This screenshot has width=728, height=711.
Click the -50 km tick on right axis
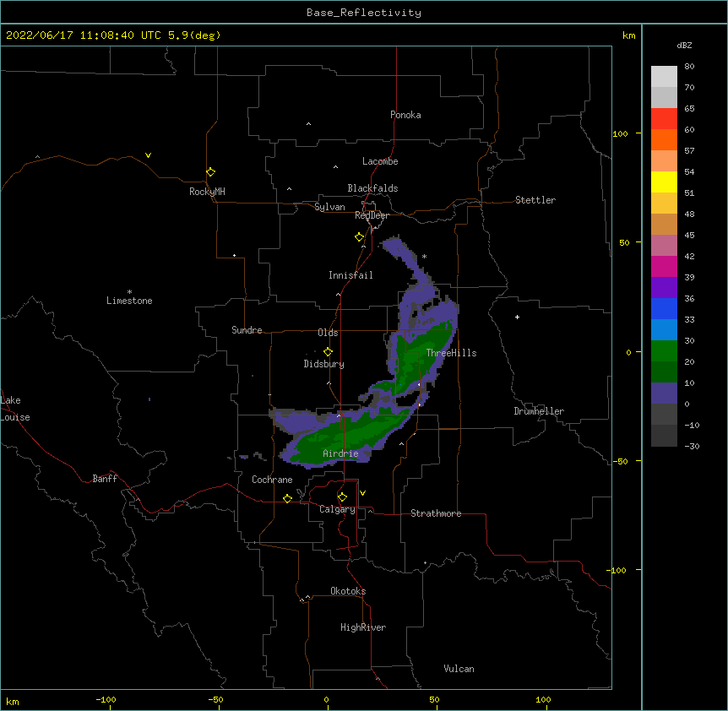(620, 461)
